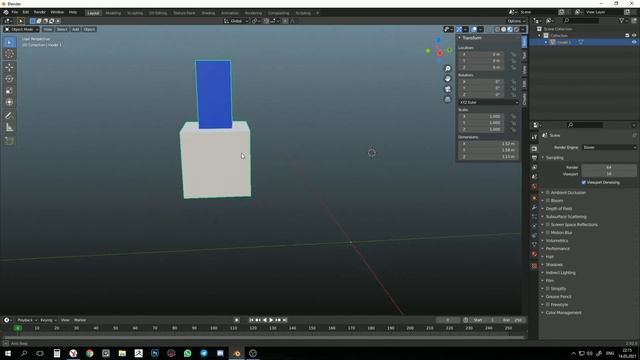The image size is (640, 360).
Task: Toggle the Viewport Denoising checkbox
Action: click(584, 182)
